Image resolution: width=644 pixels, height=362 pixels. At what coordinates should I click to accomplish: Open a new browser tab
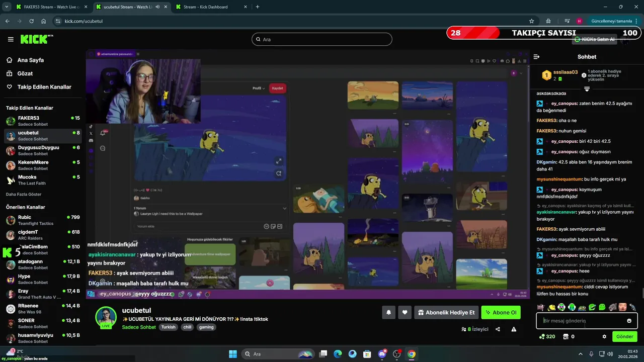click(x=257, y=7)
